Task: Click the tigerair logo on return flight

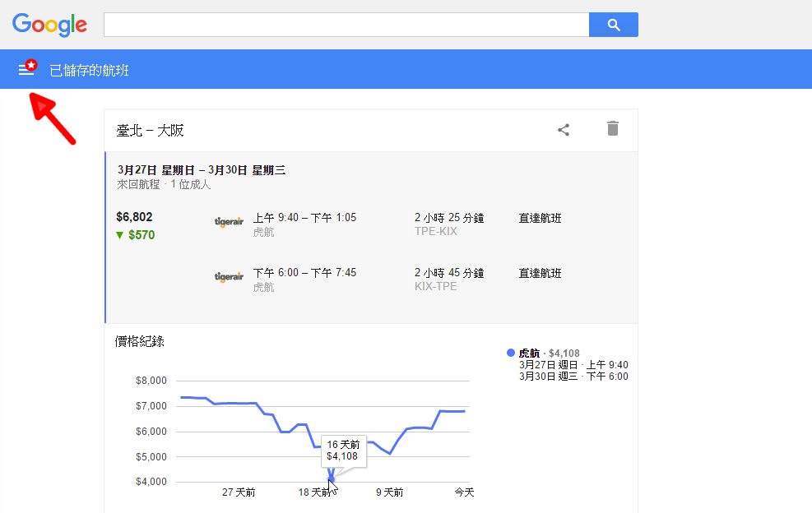Action: point(229,277)
